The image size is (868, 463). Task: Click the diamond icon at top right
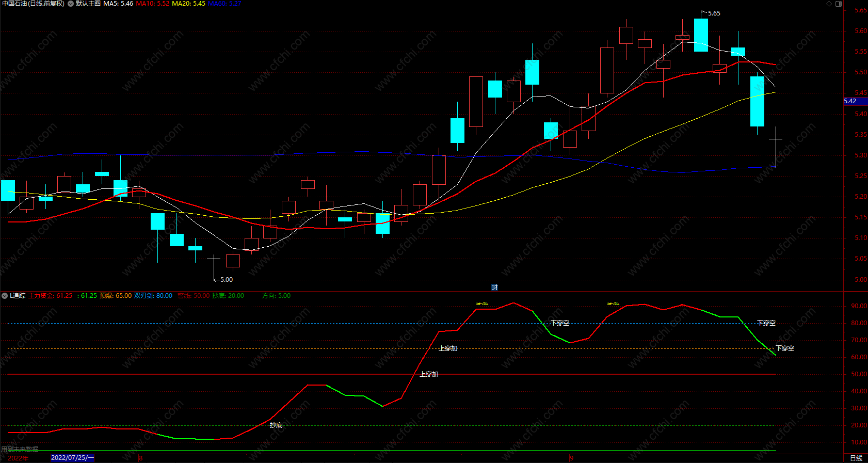coord(829,4)
